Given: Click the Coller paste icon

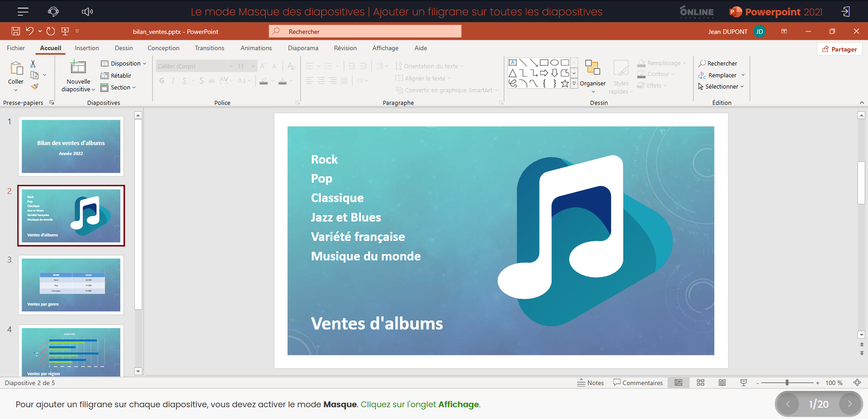Looking at the screenshot, I should (x=16, y=68).
